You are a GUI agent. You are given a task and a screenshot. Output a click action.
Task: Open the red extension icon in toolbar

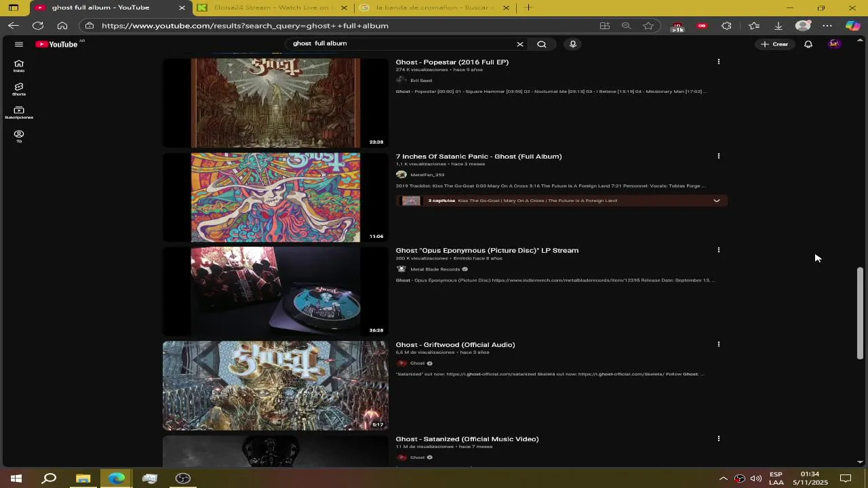point(702,26)
